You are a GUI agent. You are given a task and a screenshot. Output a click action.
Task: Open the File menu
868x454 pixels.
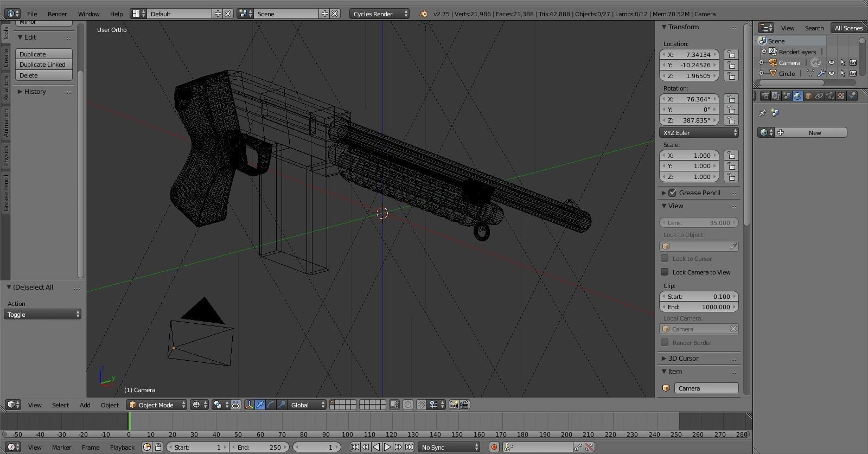tap(32, 14)
